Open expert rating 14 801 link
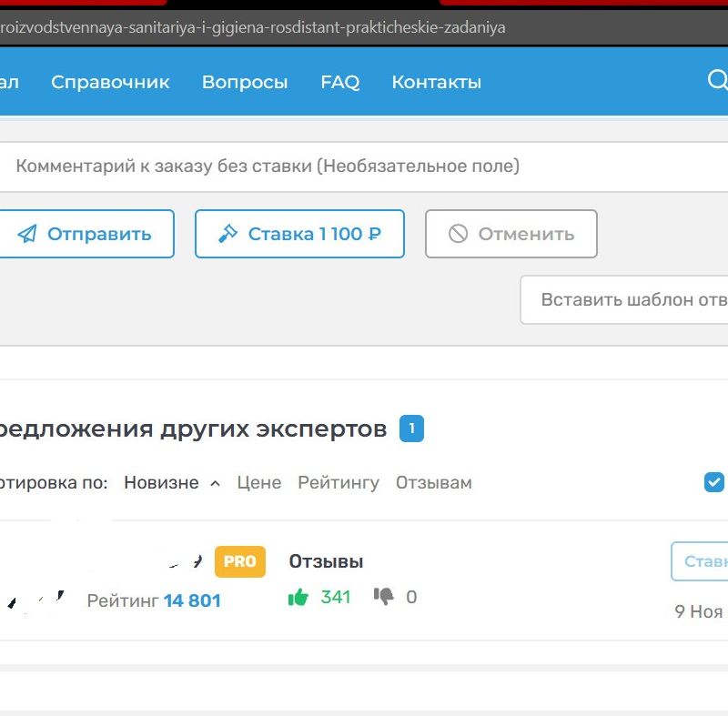The width and height of the screenshot is (728, 716). tap(192, 600)
